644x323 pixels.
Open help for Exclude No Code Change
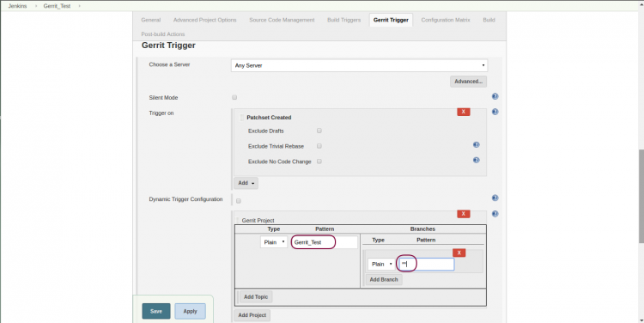tap(476, 161)
